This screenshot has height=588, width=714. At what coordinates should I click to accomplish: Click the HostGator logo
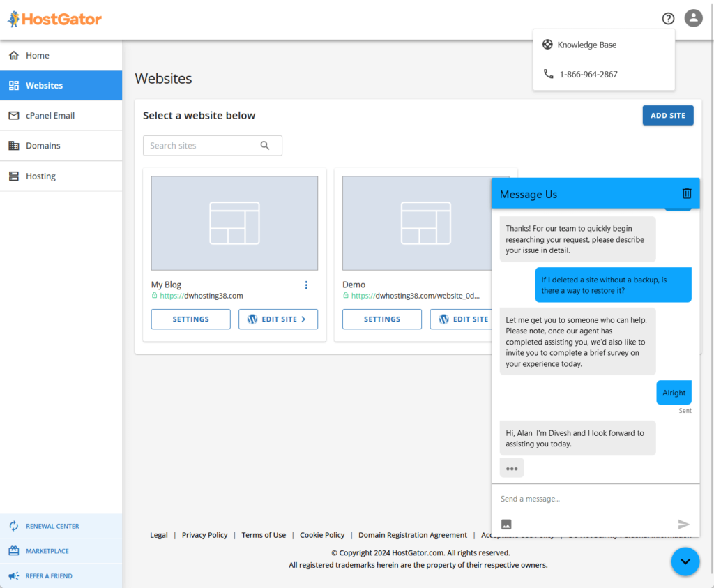point(54,19)
